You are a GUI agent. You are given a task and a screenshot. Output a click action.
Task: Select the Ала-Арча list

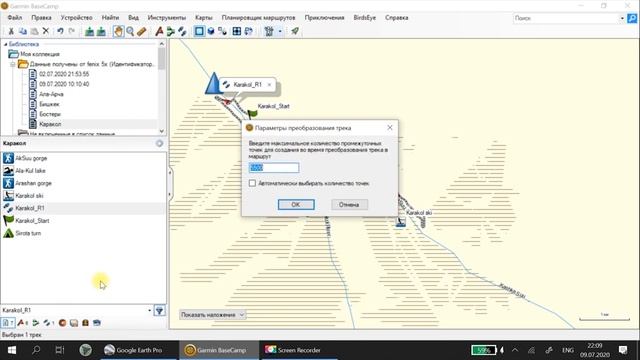[x=51, y=94]
